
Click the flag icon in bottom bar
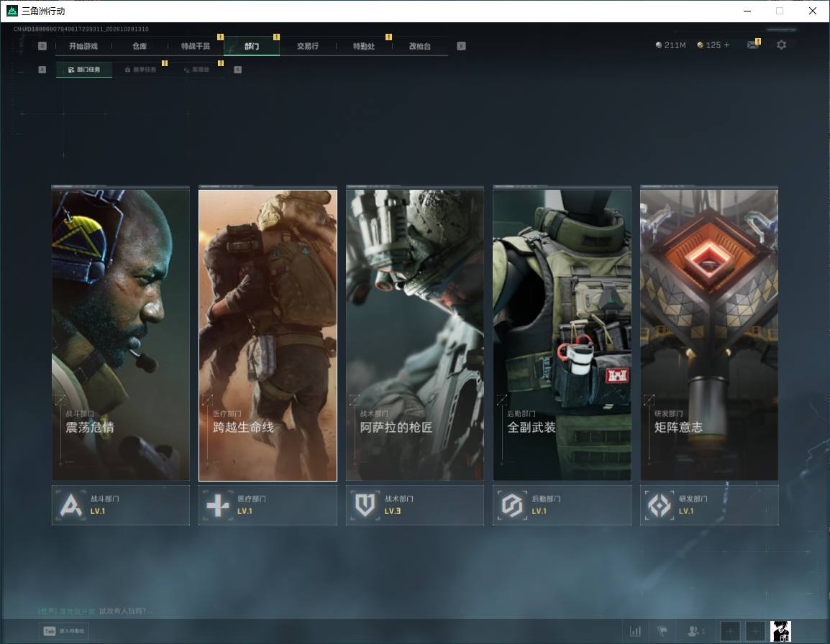(x=662, y=631)
